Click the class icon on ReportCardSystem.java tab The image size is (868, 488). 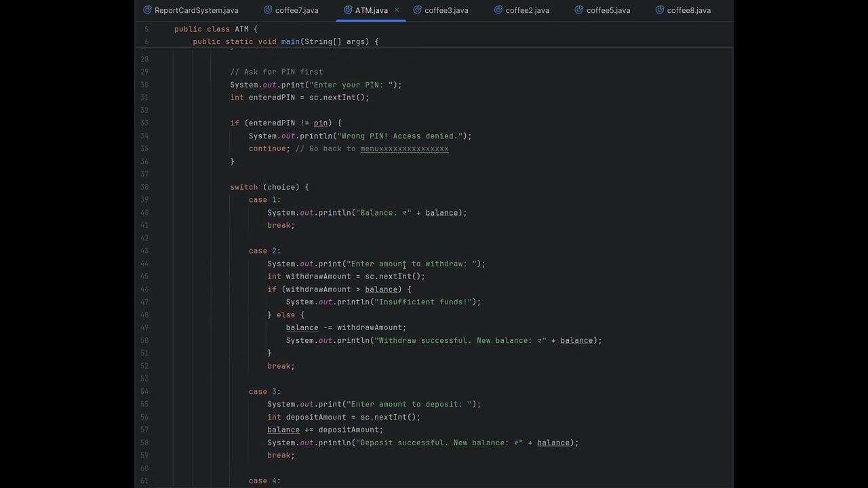pyautogui.click(x=147, y=10)
